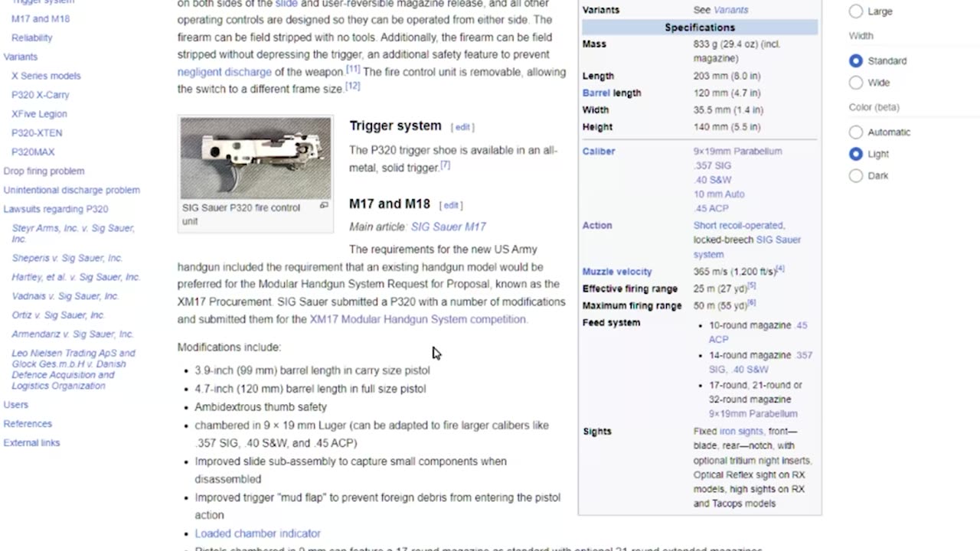Select the Wide width radio button

856,83
